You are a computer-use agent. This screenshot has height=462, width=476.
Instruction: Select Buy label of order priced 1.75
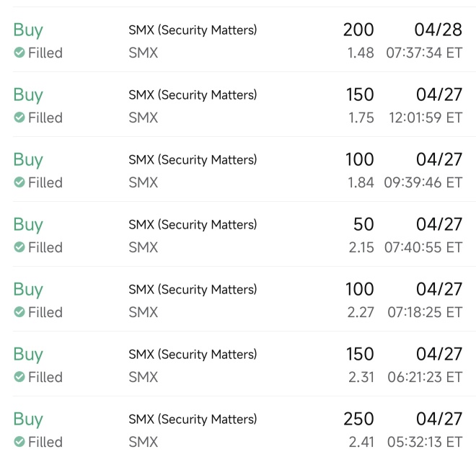pyautogui.click(x=28, y=95)
